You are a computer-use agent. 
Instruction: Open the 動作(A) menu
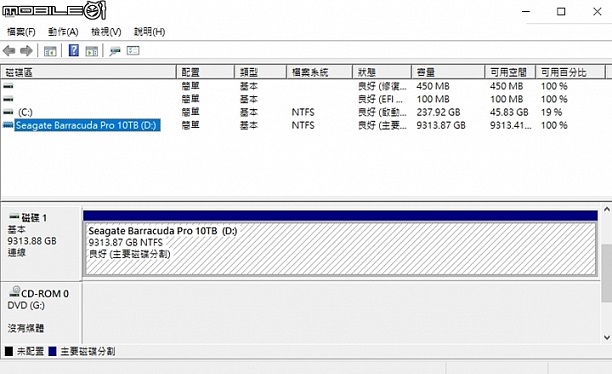63,32
